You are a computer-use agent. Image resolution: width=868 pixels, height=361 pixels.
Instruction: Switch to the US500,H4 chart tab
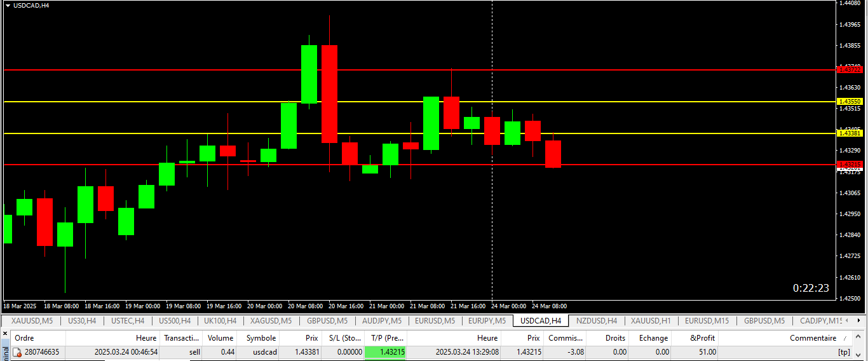click(175, 321)
